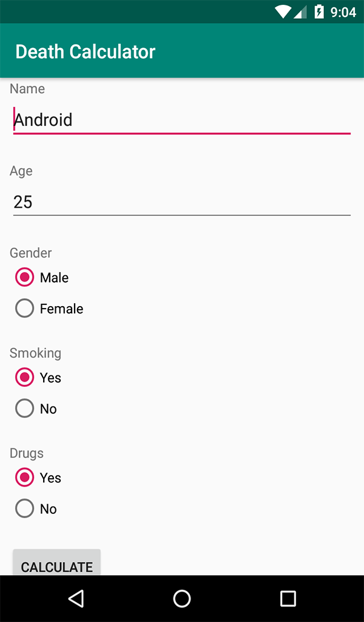Tap the Death Calculator title
Viewport: 364px width, 622px height.
(86, 52)
